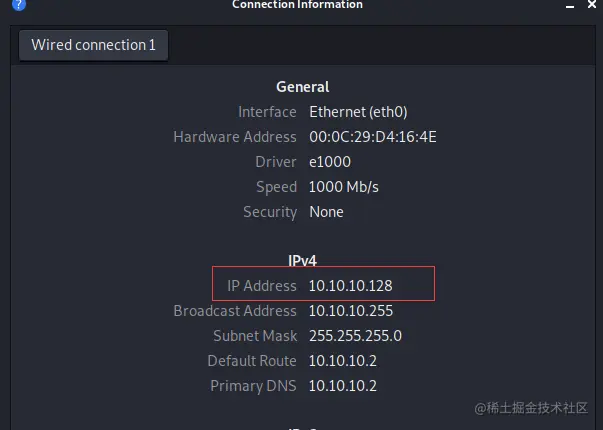Select the IP address value 10.10.10.128

[350, 286]
